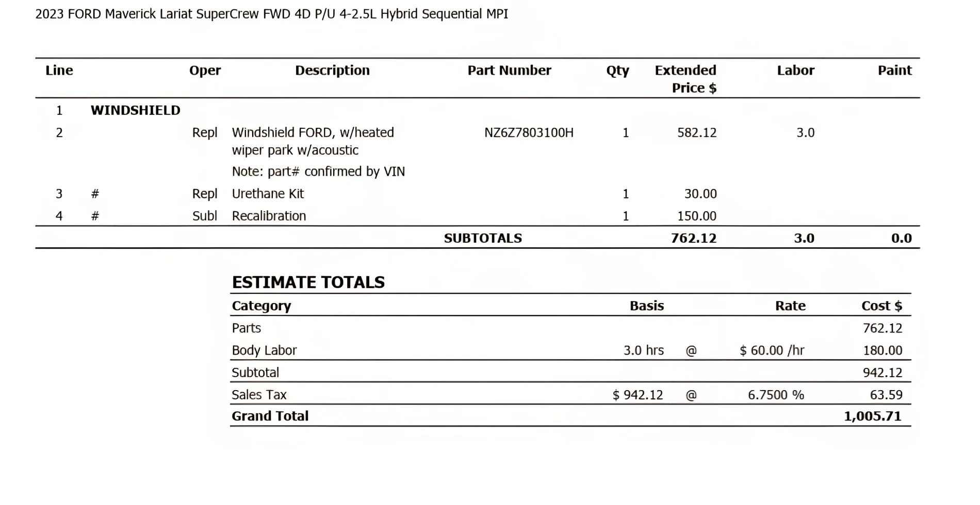The width and height of the screenshot is (980, 505).
Task: Click the Sales Tax rate 6.7500 %
Action: 776,395
